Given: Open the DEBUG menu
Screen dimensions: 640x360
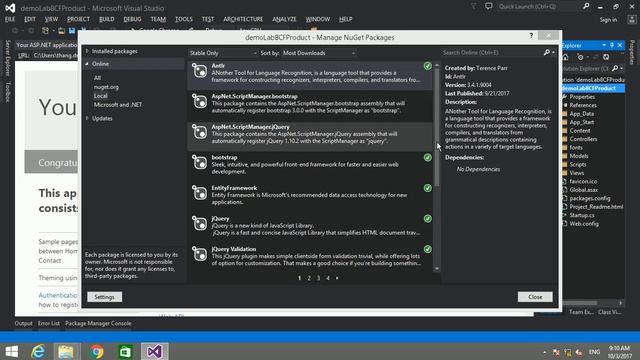Looking at the screenshot, I should (132, 19).
